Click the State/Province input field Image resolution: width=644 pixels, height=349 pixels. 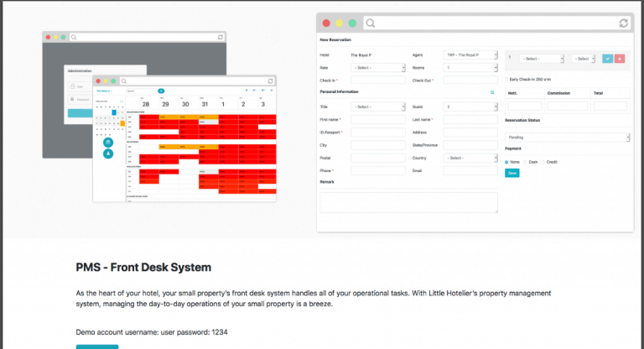pos(470,145)
